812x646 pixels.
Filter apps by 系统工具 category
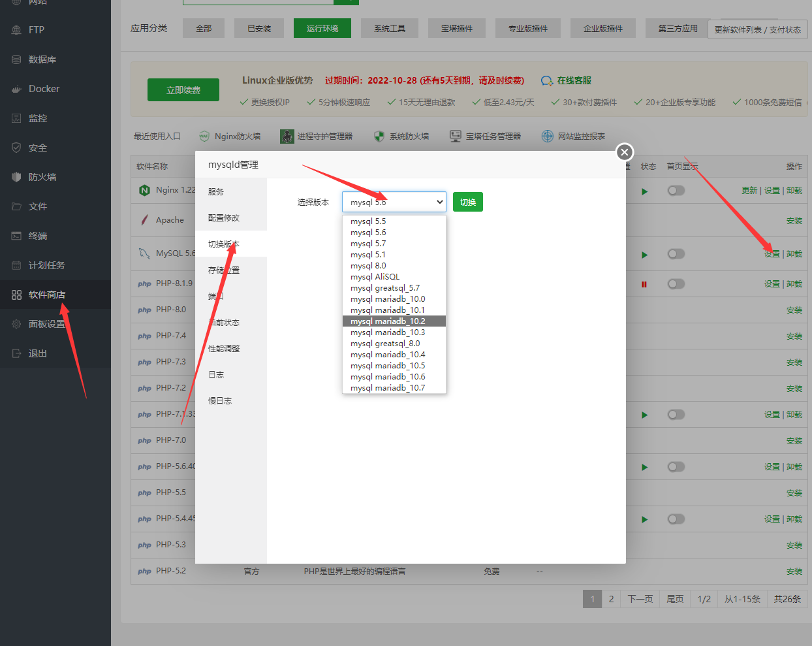tap(390, 28)
